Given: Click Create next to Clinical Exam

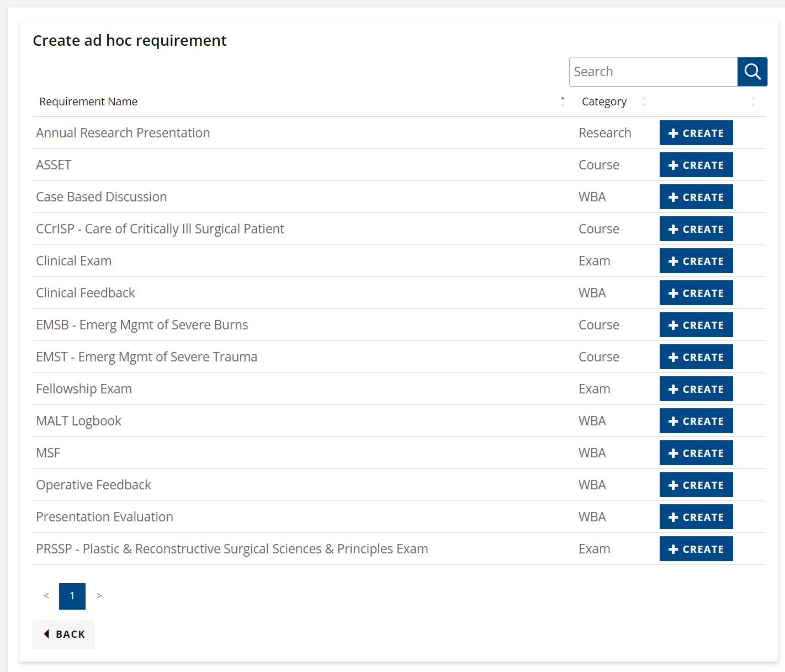Looking at the screenshot, I should click(696, 261).
